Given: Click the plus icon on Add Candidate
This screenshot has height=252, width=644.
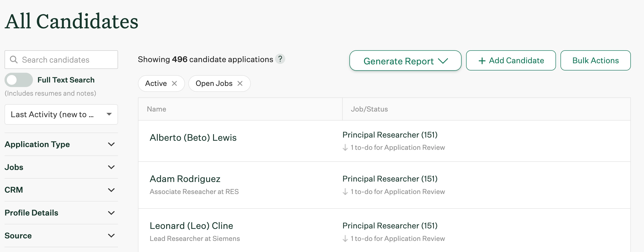Looking at the screenshot, I should [x=482, y=61].
